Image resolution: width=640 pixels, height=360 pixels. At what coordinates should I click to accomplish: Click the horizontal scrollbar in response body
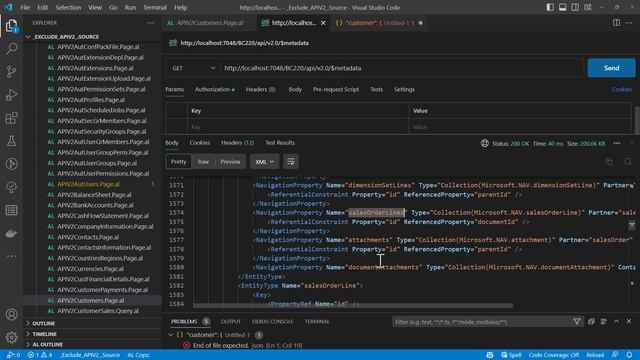(353, 305)
